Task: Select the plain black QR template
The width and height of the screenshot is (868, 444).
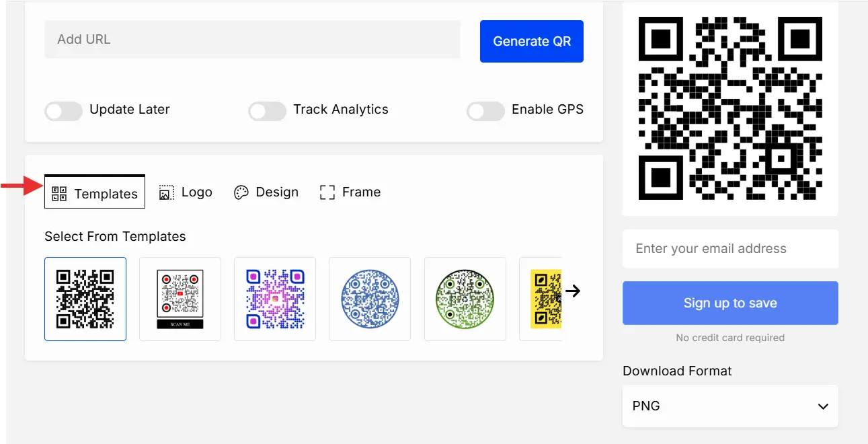Action: 85,299
